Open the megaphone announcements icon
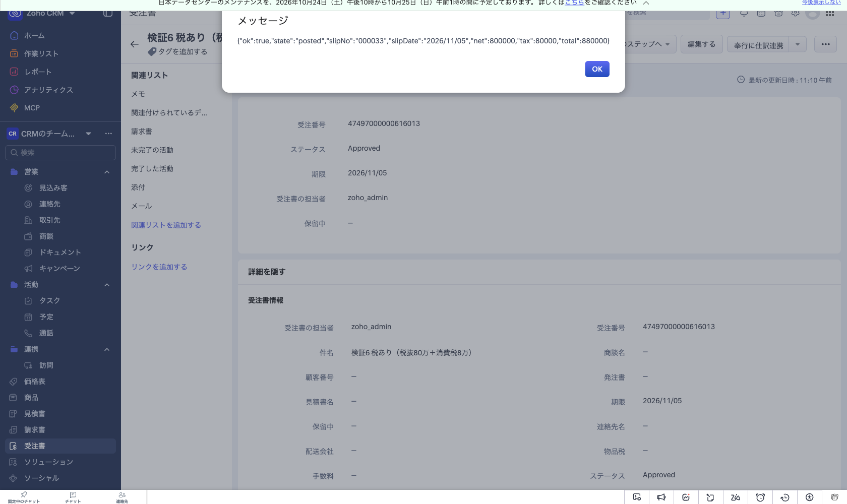This screenshot has height=504, width=847. coord(661,497)
